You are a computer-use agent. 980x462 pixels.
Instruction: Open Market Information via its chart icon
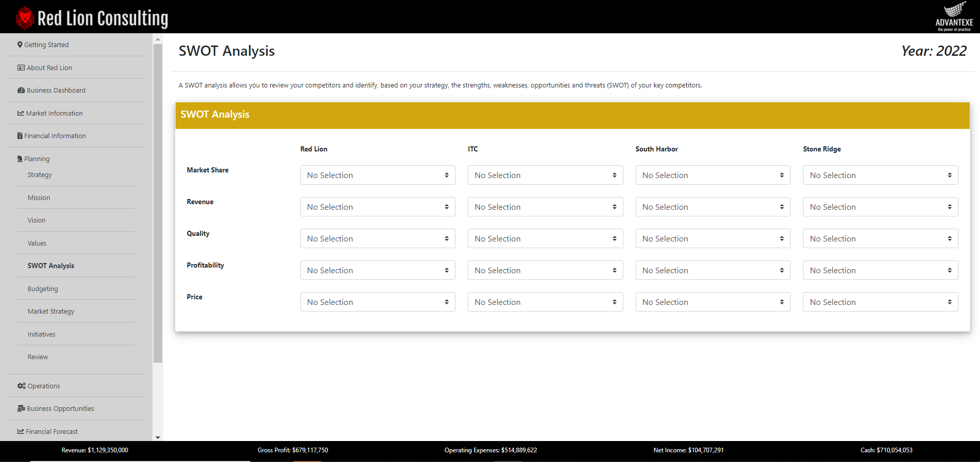click(20, 113)
